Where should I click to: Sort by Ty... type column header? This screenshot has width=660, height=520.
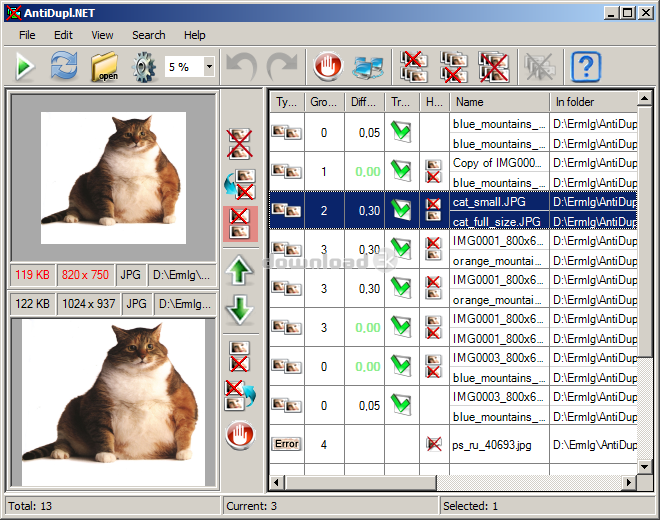pyautogui.click(x=287, y=102)
